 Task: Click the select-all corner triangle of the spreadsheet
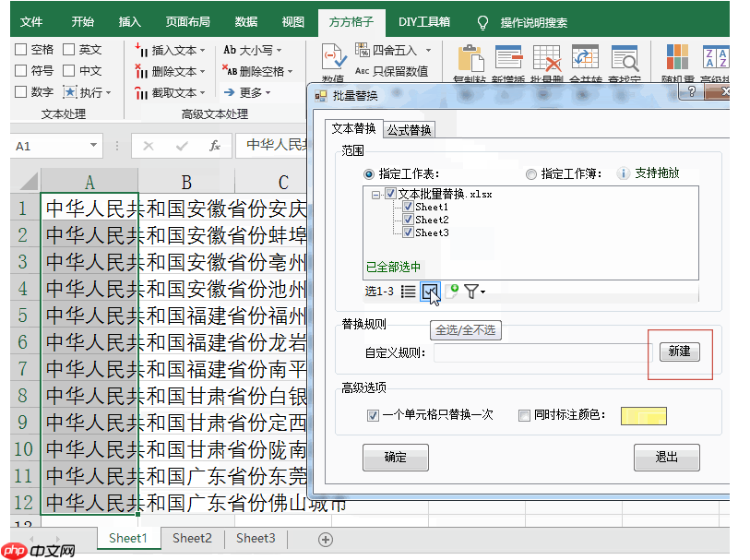coord(29,181)
